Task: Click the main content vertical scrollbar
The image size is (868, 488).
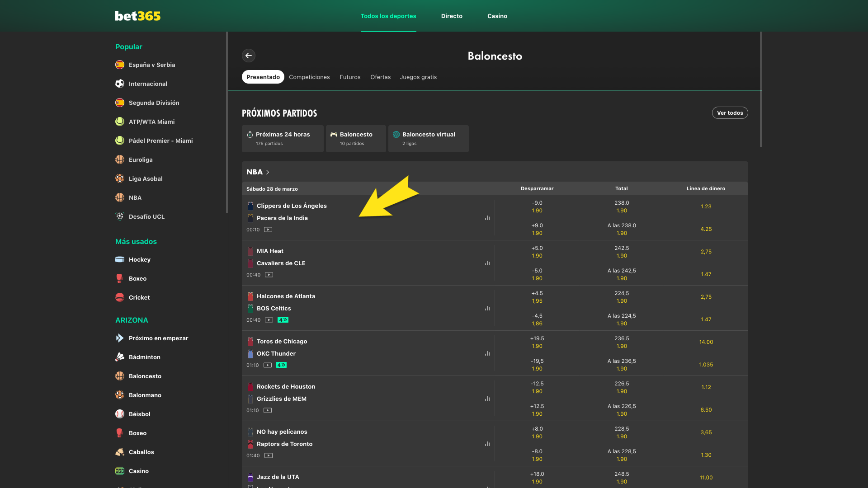Action: pos(761,89)
